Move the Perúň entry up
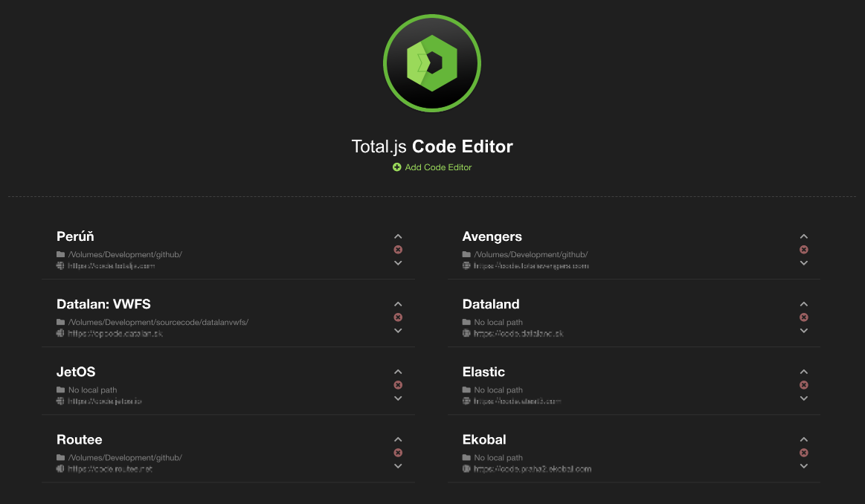The height and width of the screenshot is (504, 865). click(398, 236)
